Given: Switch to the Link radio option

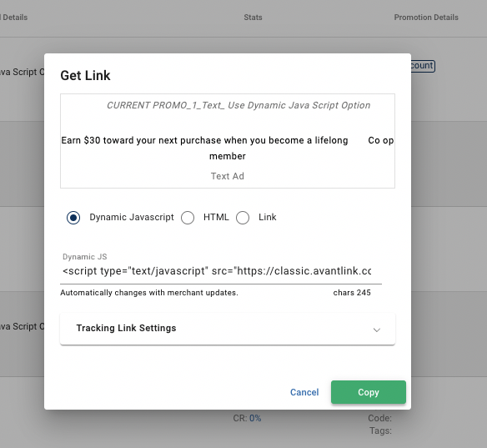Looking at the screenshot, I should pyautogui.click(x=243, y=218).
